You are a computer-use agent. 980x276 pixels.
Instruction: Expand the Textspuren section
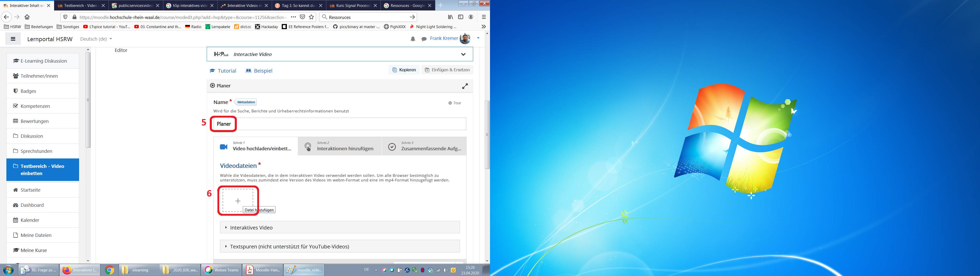(x=340, y=246)
